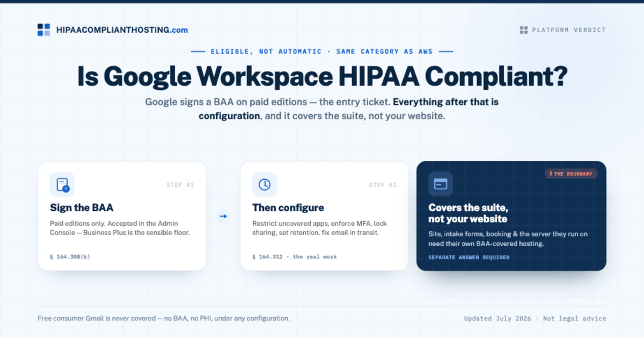Click the Paid editions only description text

pos(120,228)
